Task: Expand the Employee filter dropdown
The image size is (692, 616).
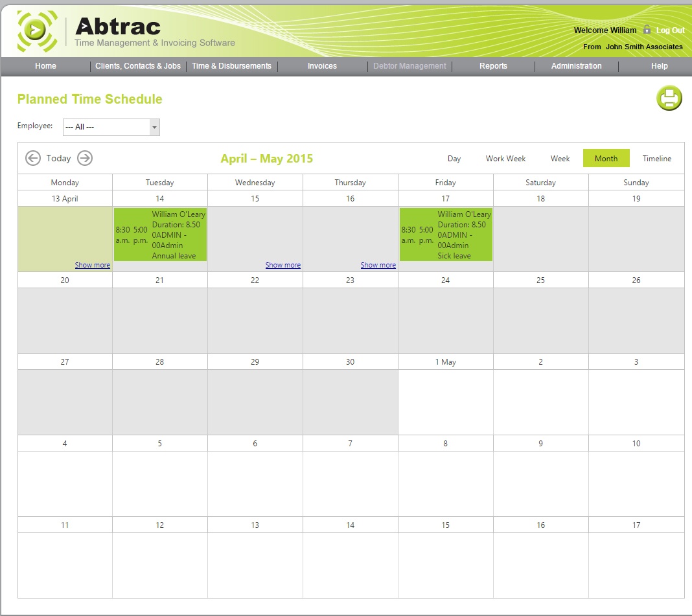Action: [x=154, y=126]
